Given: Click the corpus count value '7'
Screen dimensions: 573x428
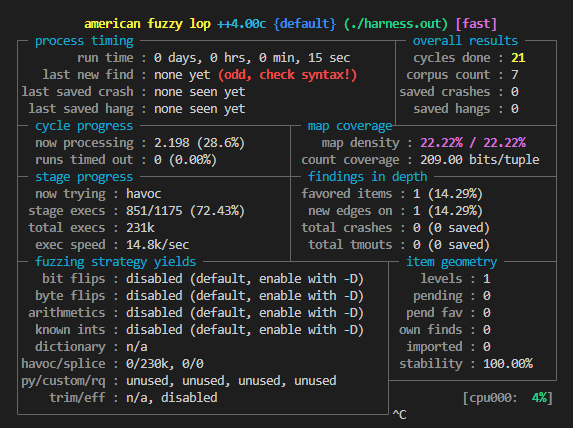Looking at the screenshot, I should (515, 75).
